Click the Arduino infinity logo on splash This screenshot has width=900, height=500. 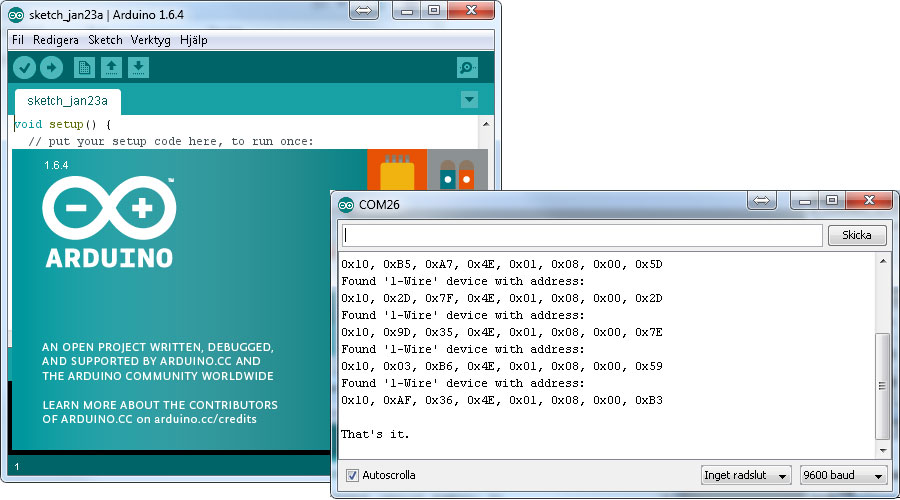[109, 208]
